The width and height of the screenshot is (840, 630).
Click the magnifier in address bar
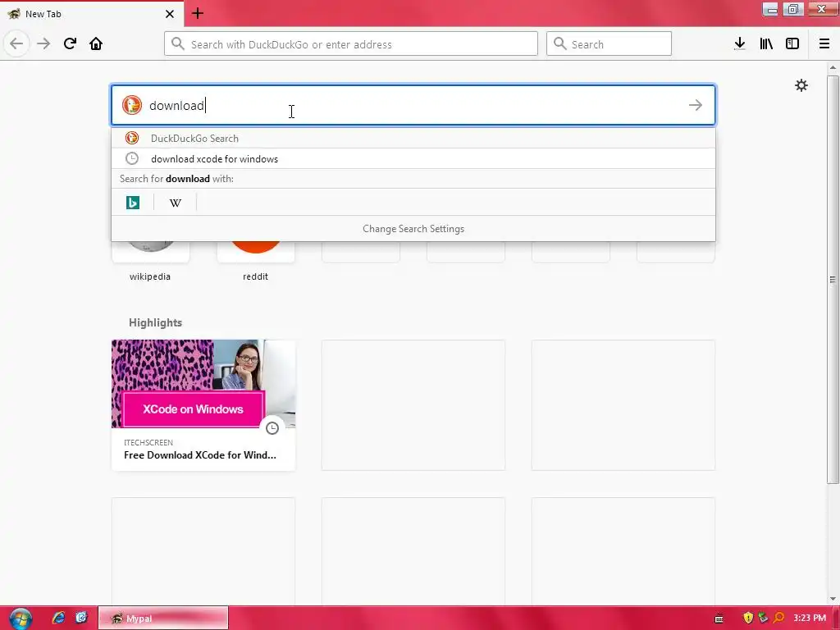coord(178,43)
